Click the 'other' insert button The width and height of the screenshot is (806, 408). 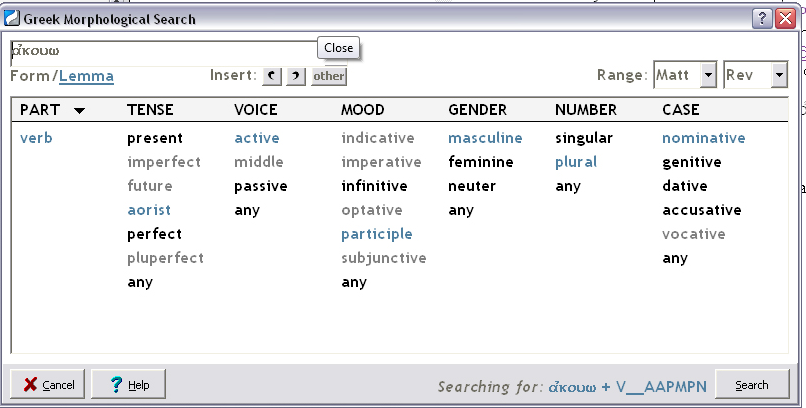(x=329, y=76)
